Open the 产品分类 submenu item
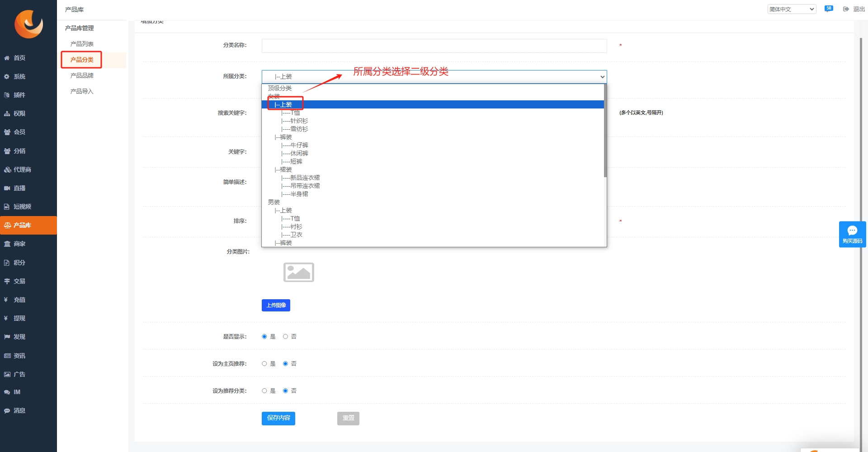This screenshot has width=868, height=452. point(82,60)
